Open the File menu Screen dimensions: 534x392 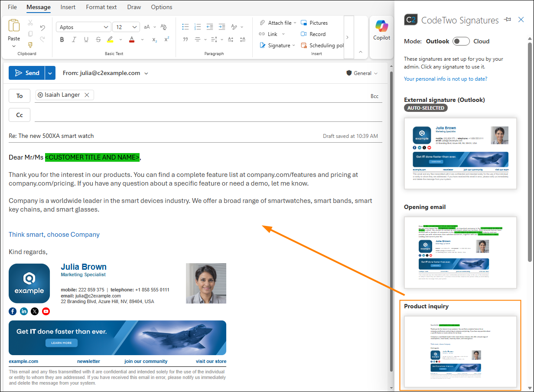[x=12, y=7]
